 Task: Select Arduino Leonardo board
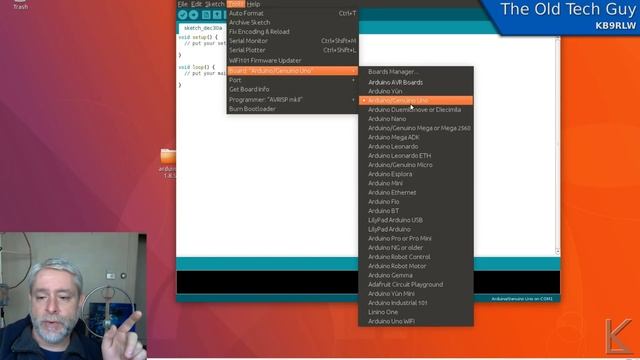coord(416,147)
